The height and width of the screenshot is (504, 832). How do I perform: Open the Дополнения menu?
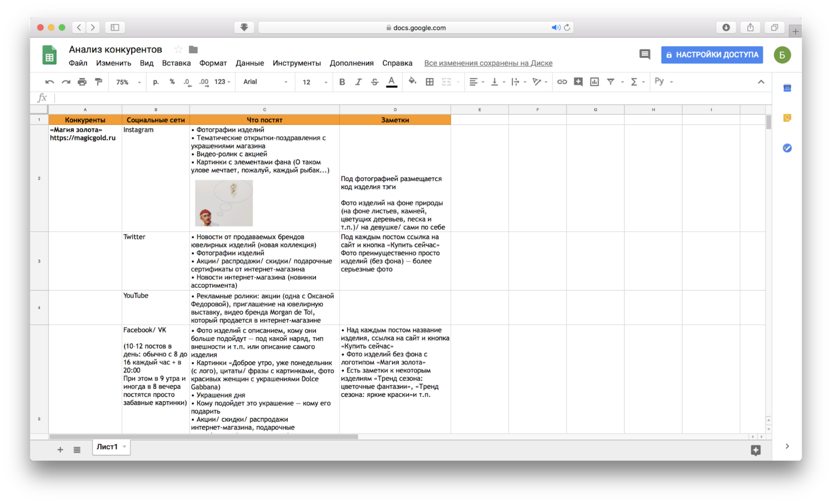(x=352, y=63)
